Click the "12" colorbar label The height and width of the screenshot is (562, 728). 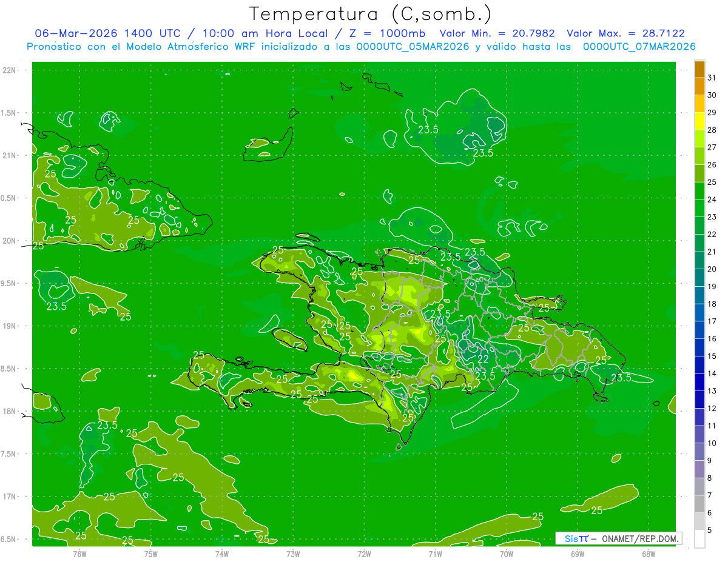click(712, 409)
